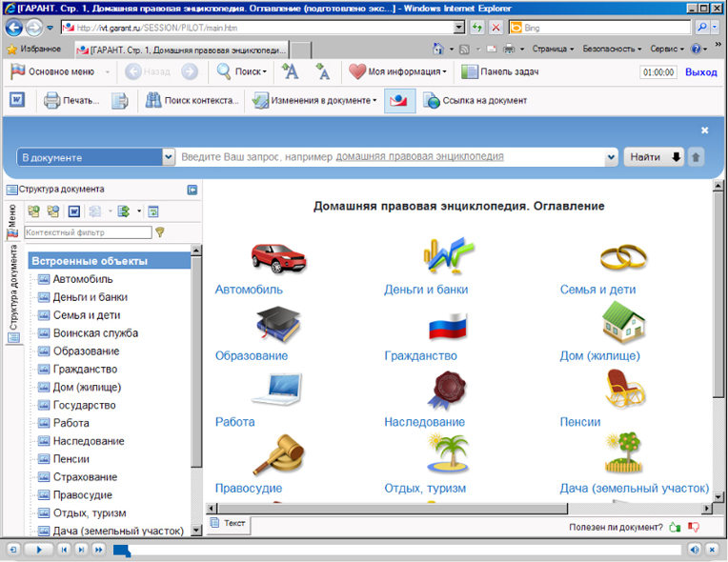
Task: Open Моя информация heart menu
Action: 397,71
